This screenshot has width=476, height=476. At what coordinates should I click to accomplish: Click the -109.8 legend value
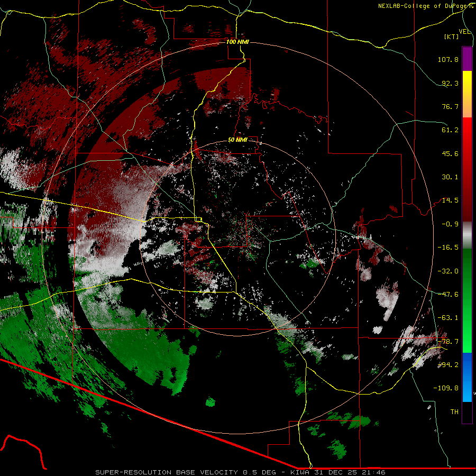446,388
